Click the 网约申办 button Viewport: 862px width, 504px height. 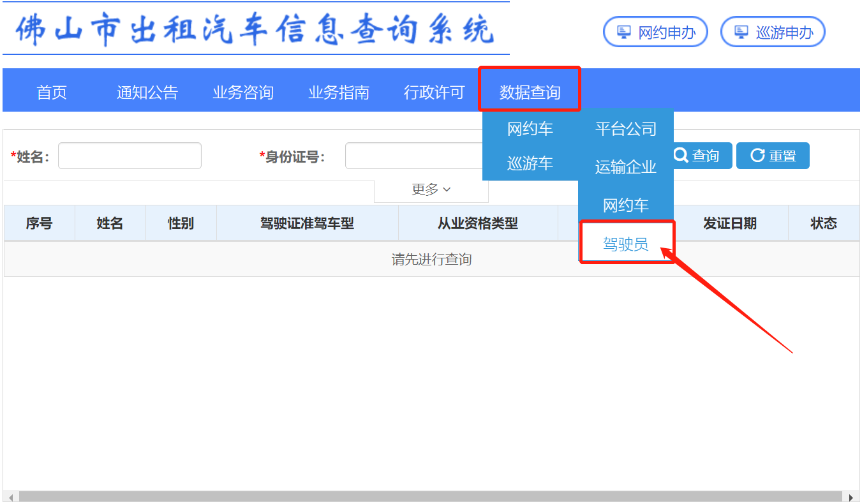click(x=656, y=32)
